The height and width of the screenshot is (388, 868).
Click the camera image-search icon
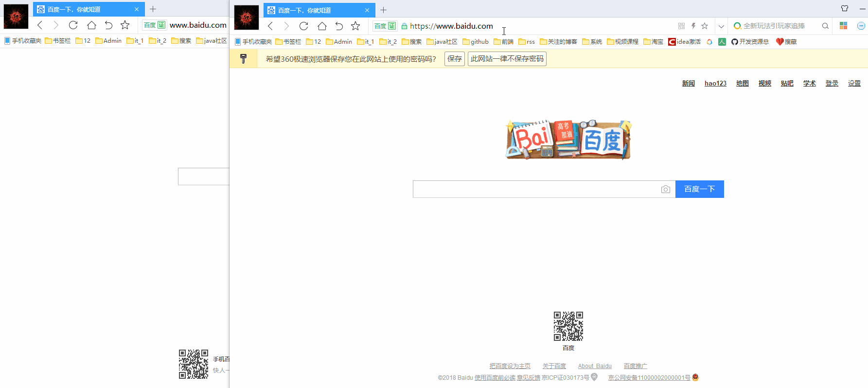666,189
